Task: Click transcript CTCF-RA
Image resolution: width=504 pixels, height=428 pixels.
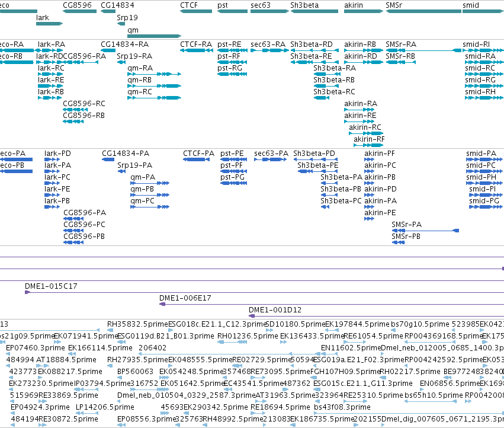Action: (196, 44)
